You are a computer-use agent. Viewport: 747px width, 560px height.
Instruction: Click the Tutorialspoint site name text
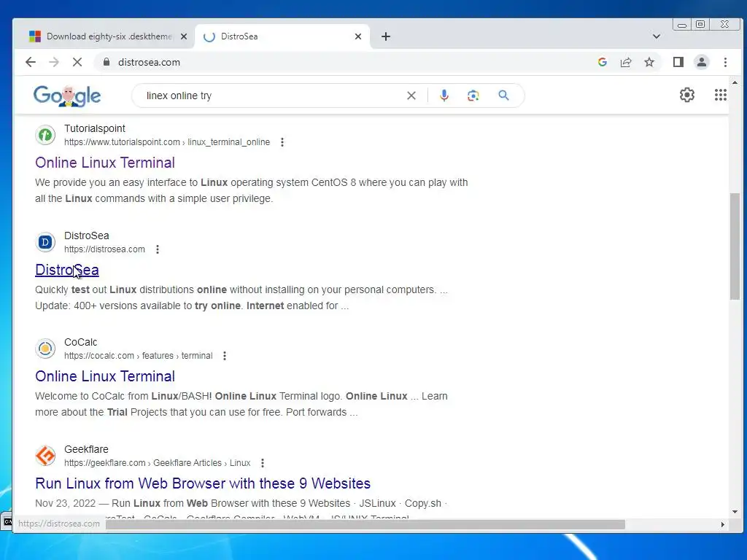coord(95,128)
